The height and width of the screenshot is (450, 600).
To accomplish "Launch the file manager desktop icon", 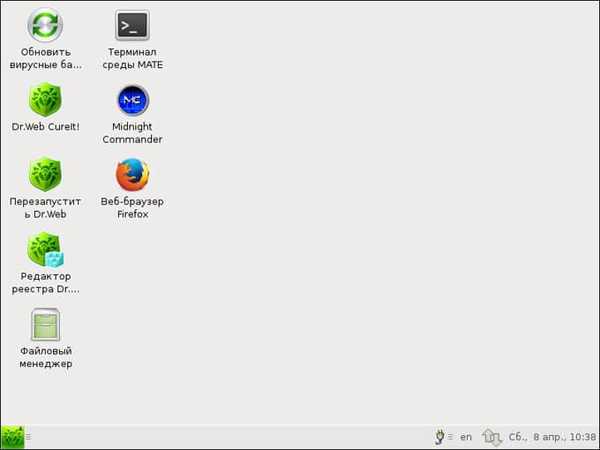I will tap(45, 324).
